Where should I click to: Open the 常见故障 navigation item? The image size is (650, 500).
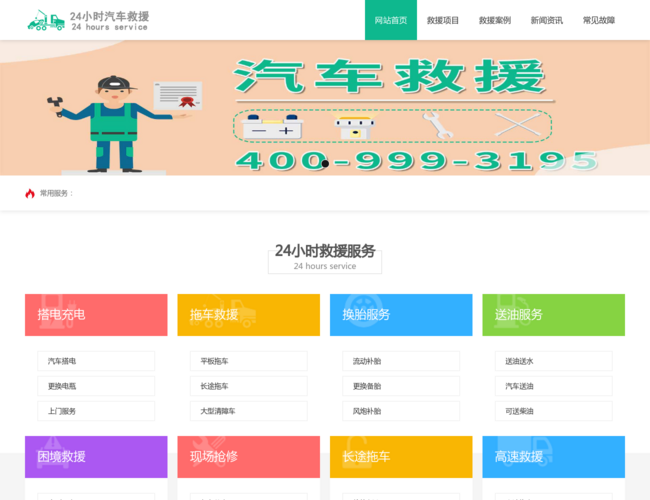click(x=599, y=20)
